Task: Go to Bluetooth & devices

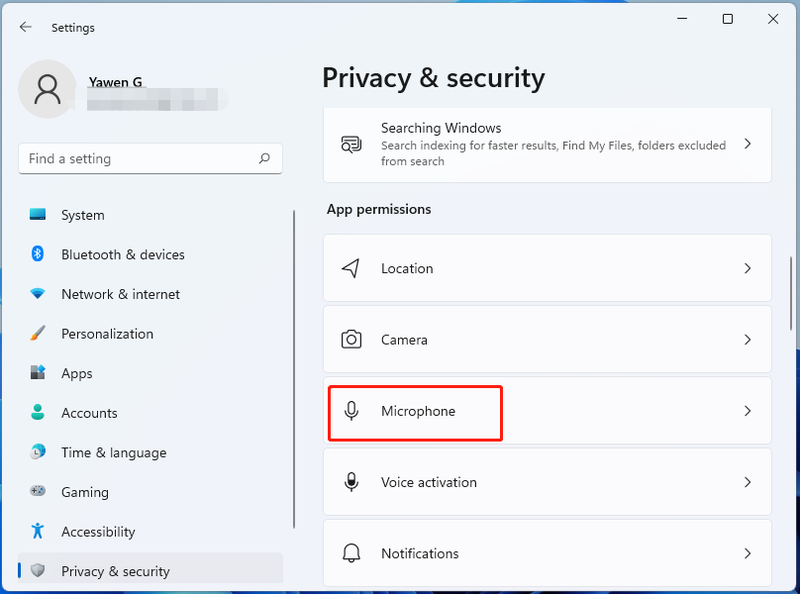Action: coord(150,254)
